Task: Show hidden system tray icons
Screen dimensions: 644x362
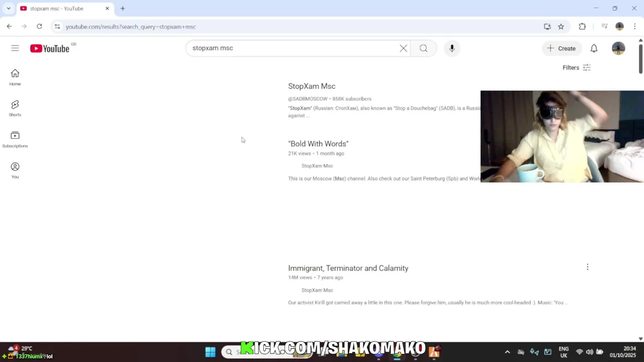Action: 507,352
